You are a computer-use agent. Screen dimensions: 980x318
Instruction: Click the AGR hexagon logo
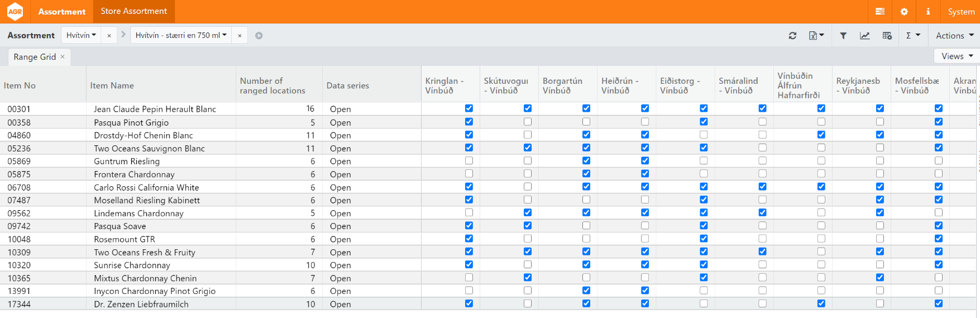click(15, 11)
